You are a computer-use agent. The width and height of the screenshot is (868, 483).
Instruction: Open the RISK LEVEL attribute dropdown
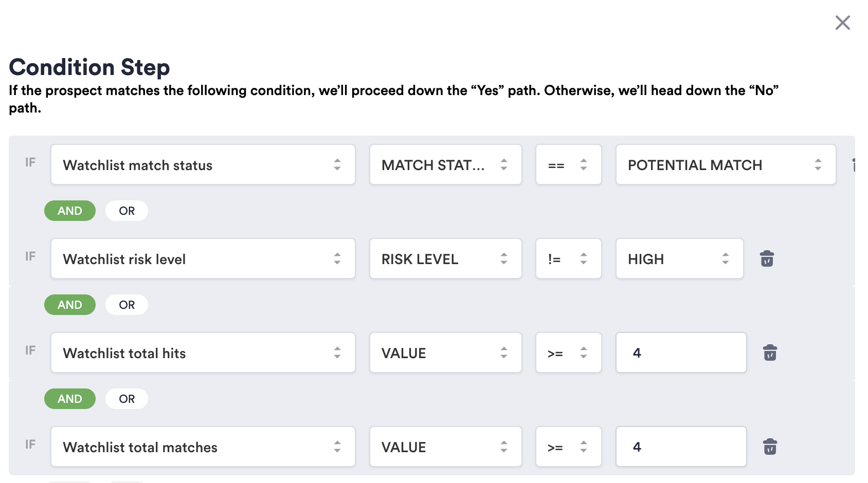click(x=445, y=259)
